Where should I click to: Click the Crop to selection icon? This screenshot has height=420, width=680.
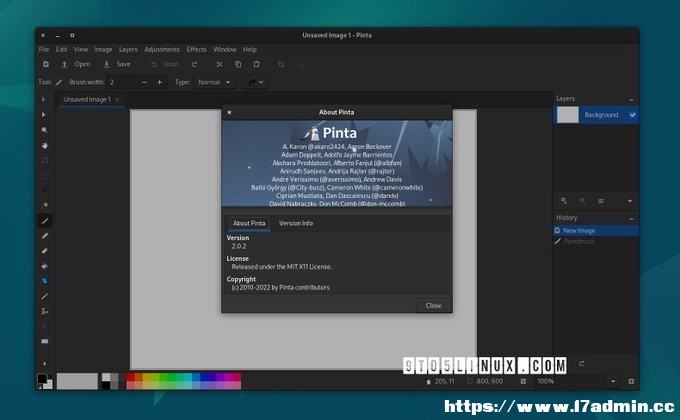click(x=281, y=64)
